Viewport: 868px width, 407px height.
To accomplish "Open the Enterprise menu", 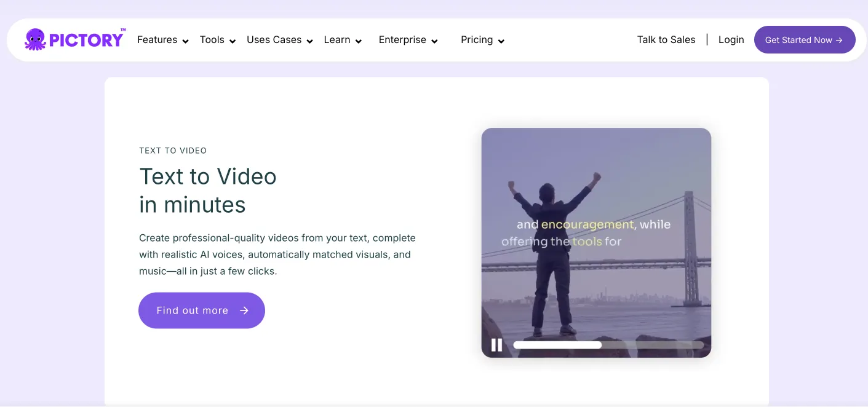I will click(402, 40).
